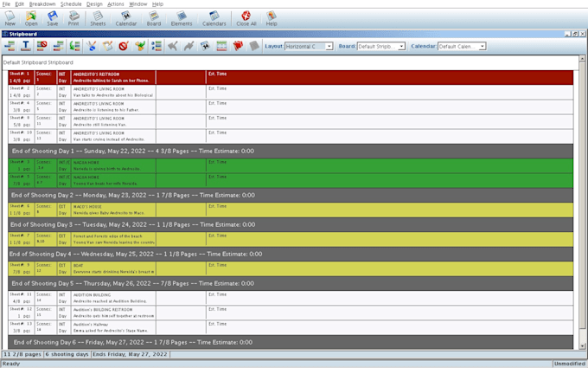The image size is (588, 368).
Task: Open the Board toolbar icon
Action: pos(154,18)
